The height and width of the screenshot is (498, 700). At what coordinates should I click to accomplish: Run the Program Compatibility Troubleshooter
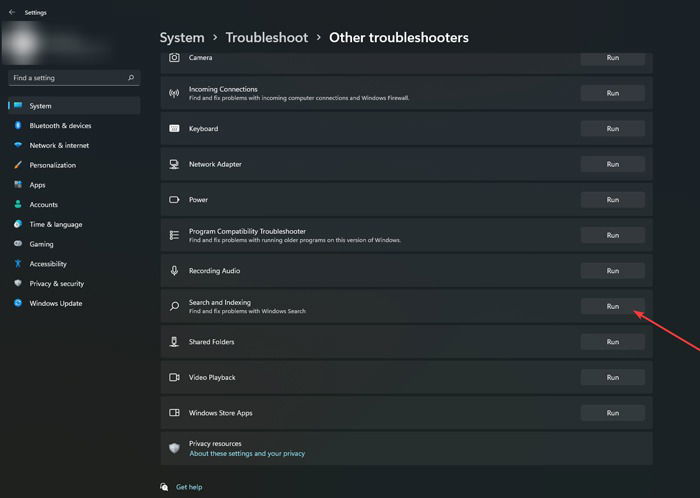point(612,235)
